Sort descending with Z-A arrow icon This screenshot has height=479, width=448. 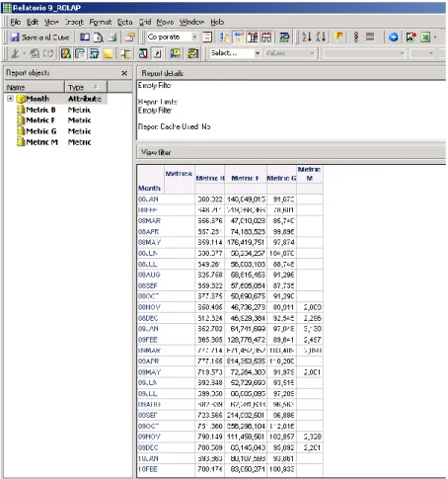tap(321, 38)
